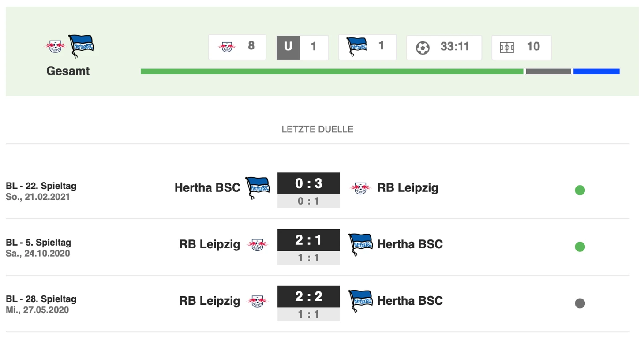Click the soccer ball goals icon
Screen dimensions: 644x340
(x=423, y=48)
